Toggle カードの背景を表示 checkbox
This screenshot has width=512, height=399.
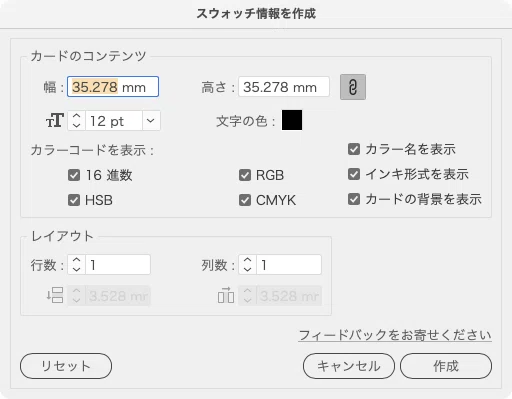point(354,199)
